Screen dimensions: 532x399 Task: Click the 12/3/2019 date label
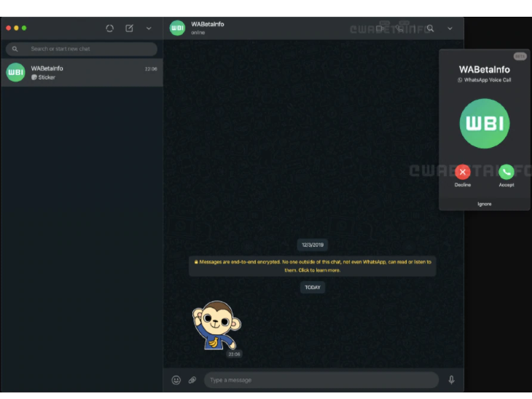[x=313, y=245]
